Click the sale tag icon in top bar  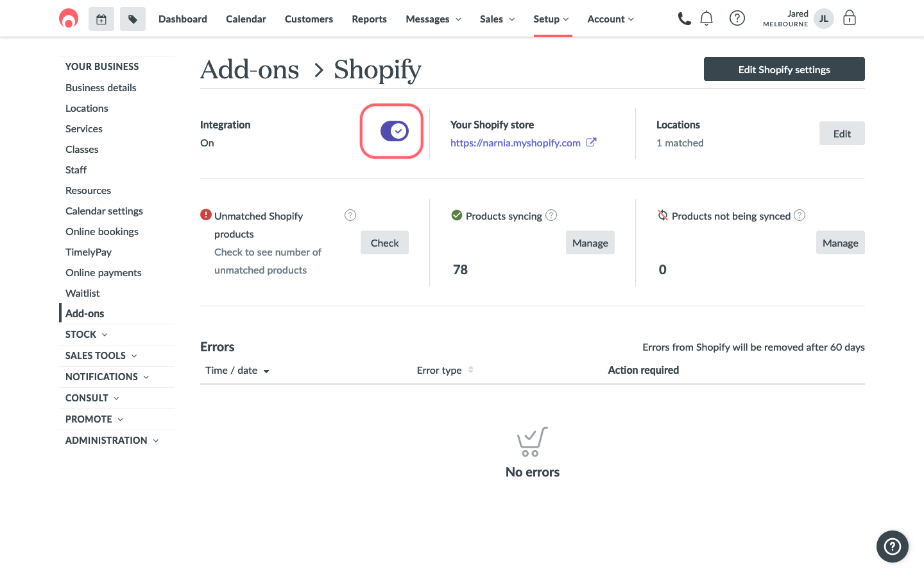pos(133,19)
